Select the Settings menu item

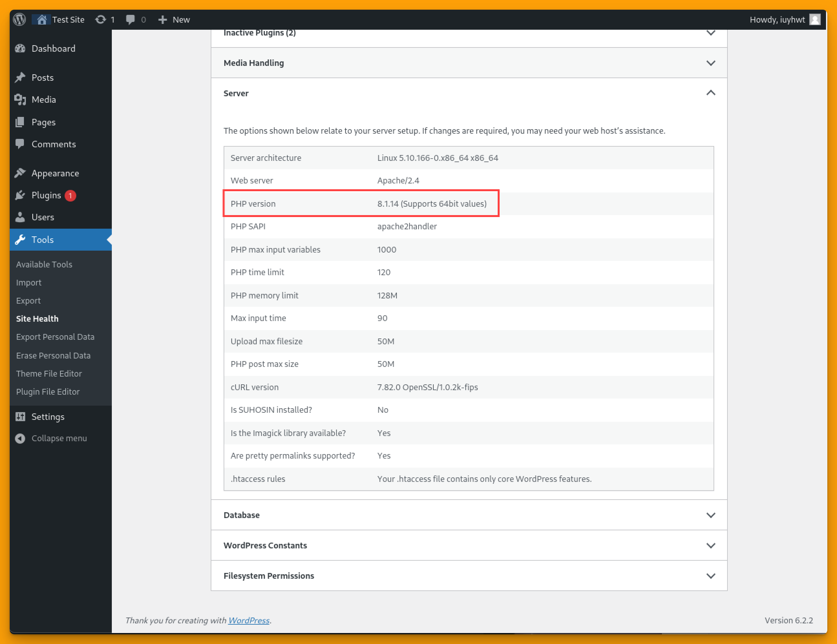(x=48, y=416)
